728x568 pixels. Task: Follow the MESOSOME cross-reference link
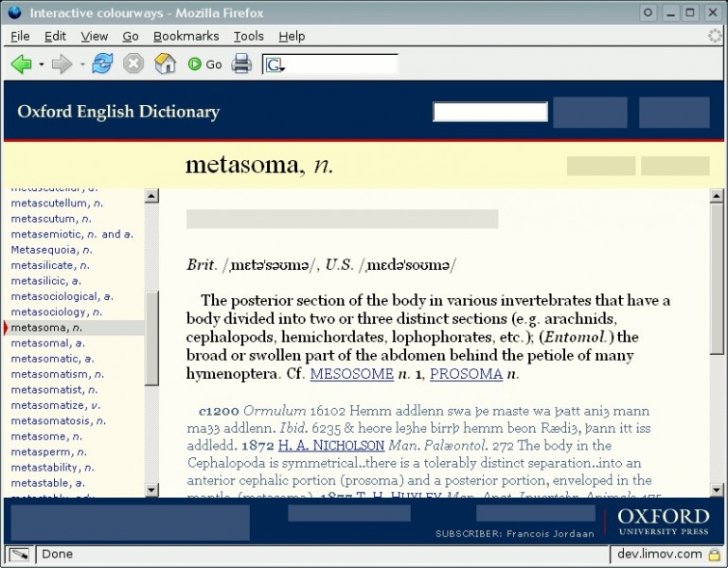[x=351, y=374]
